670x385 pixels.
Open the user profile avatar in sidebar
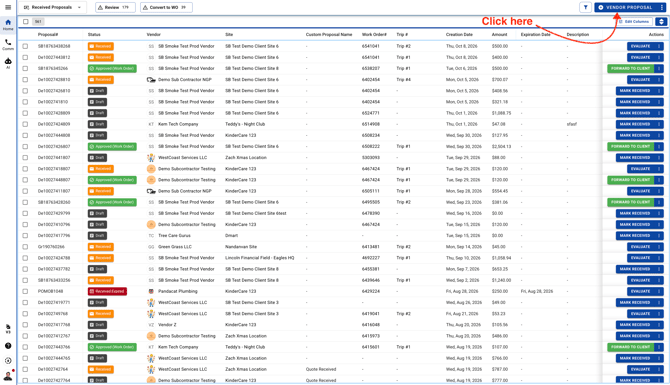8,376
